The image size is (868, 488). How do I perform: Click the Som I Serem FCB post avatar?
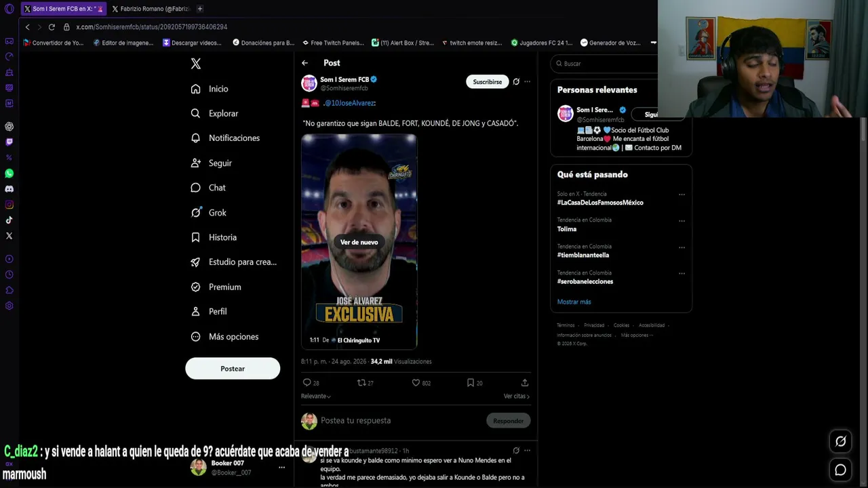tap(309, 83)
